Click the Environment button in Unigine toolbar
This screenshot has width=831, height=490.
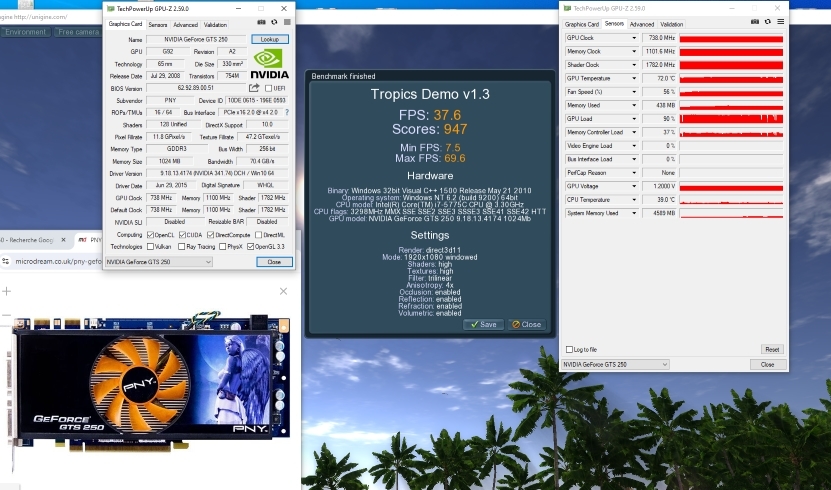pyautogui.click(x=25, y=32)
